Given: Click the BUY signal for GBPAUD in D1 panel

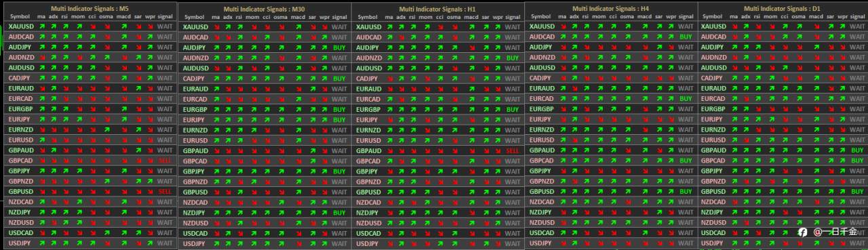Looking at the screenshot, I should coord(857,150).
